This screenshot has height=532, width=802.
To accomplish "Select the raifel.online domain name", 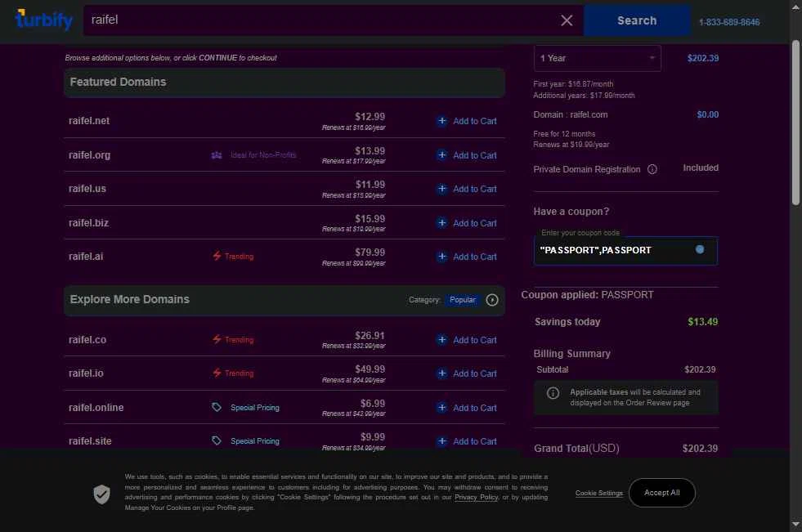I will click(96, 408).
